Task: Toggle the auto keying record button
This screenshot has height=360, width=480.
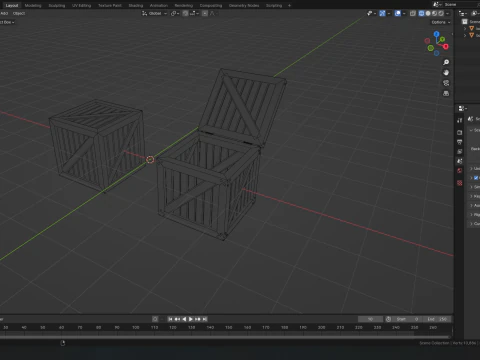Action: coord(155,319)
